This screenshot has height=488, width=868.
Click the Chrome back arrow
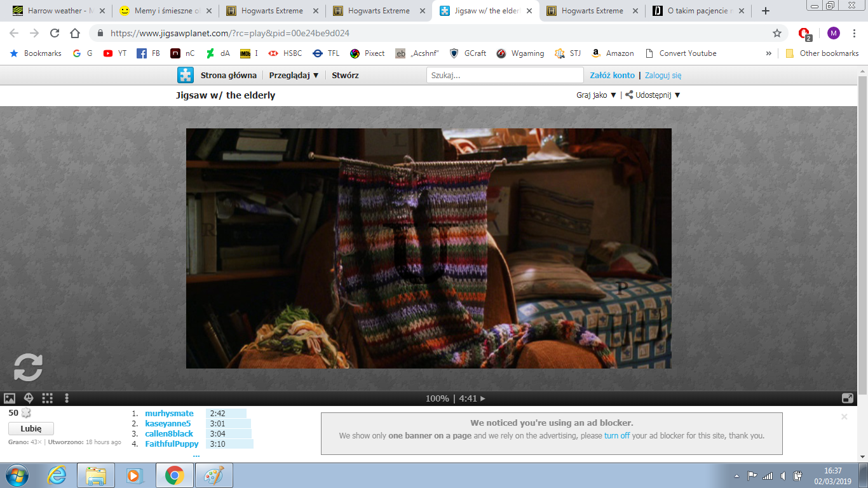14,33
